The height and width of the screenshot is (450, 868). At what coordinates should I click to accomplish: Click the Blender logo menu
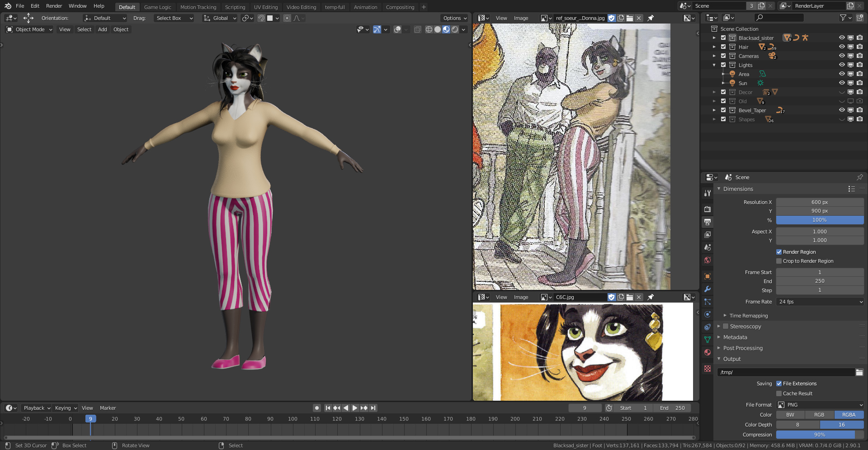8,6
